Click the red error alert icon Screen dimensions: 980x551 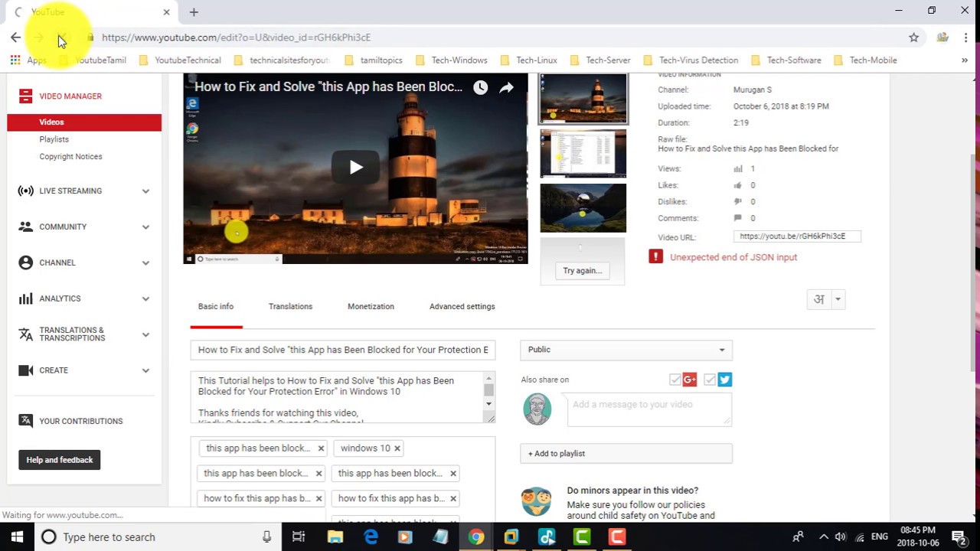(655, 257)
